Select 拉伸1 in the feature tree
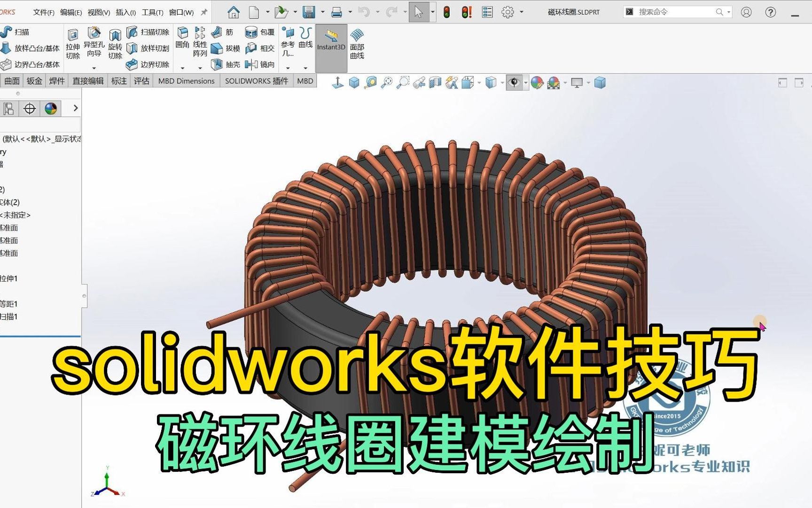The width and height of the screenshot is (812, 508). click(x=9, y=278)
